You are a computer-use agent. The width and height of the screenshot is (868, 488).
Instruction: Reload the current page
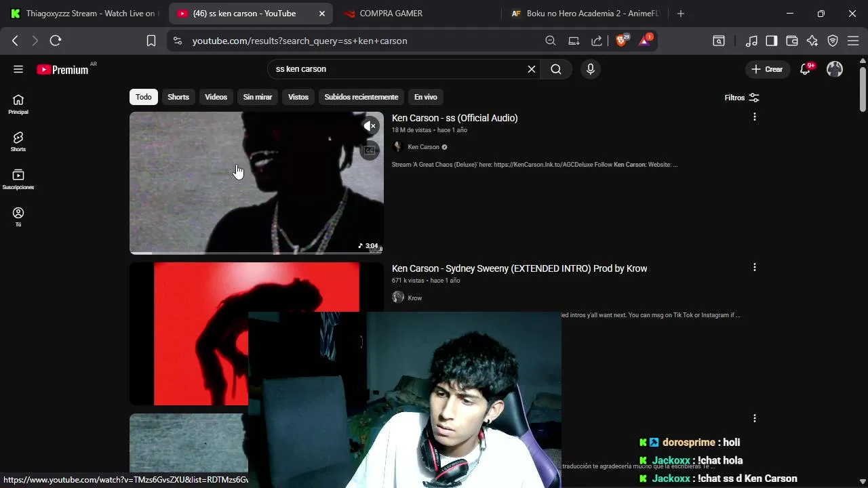point(56,41)
